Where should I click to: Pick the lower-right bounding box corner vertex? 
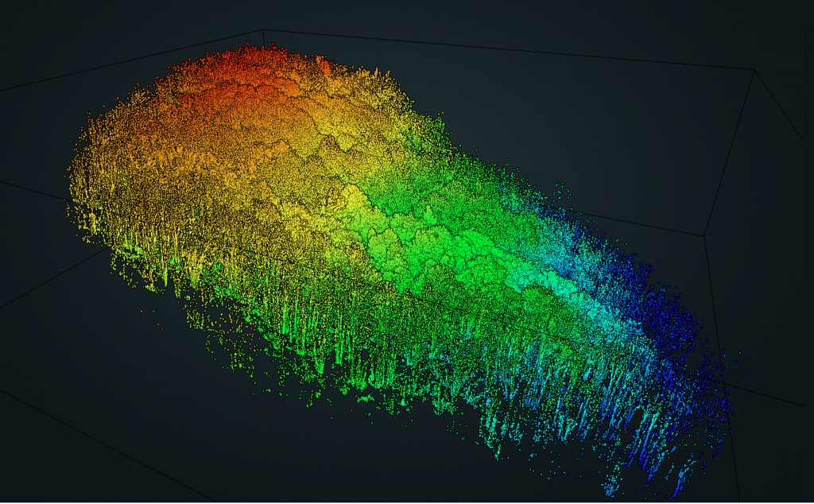tap(704, 235)
